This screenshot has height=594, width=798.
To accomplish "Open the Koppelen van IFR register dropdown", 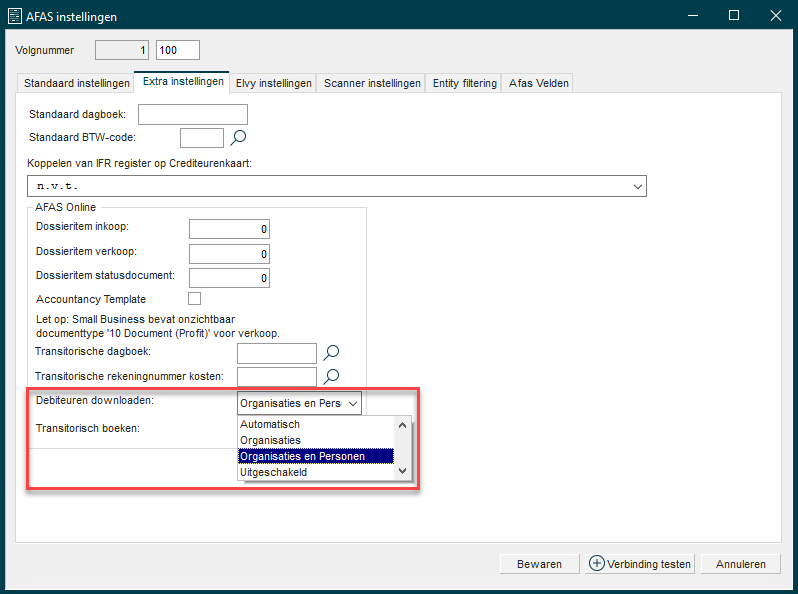I will coord(637,187).
